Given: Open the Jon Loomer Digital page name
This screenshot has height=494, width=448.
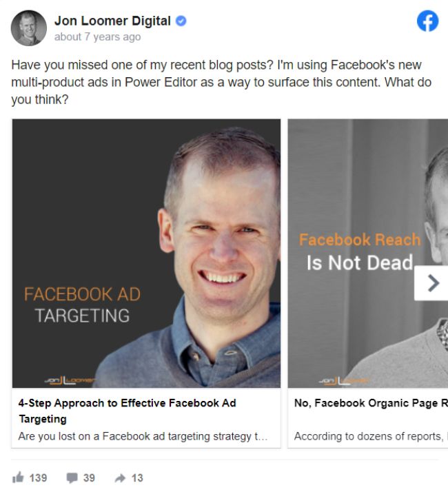Looking at the screenshot, I should [112, 21].
